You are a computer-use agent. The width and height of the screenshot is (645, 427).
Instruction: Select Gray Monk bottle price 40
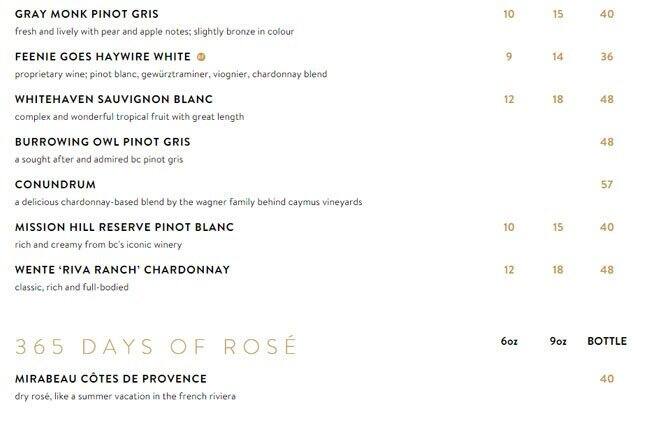607,14
